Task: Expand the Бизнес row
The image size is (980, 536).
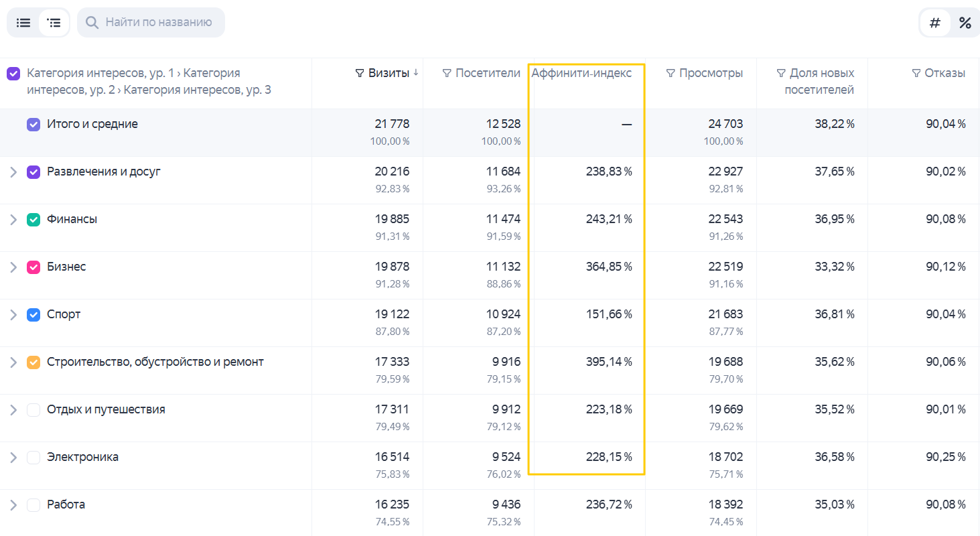Action: pos(13,267)
